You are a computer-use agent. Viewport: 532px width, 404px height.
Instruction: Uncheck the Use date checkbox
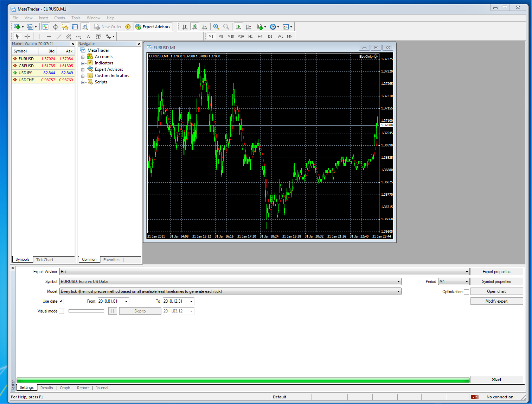coord(61,301)
